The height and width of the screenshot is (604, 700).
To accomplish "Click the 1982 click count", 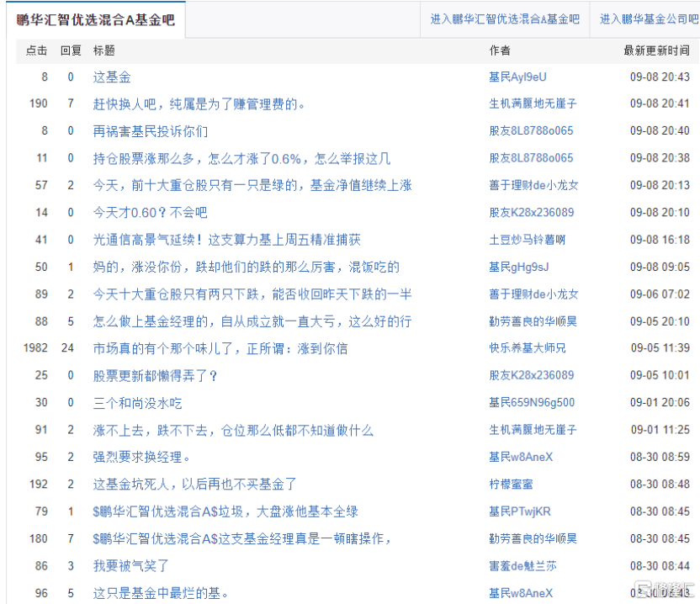I will (x=35, y=347).
